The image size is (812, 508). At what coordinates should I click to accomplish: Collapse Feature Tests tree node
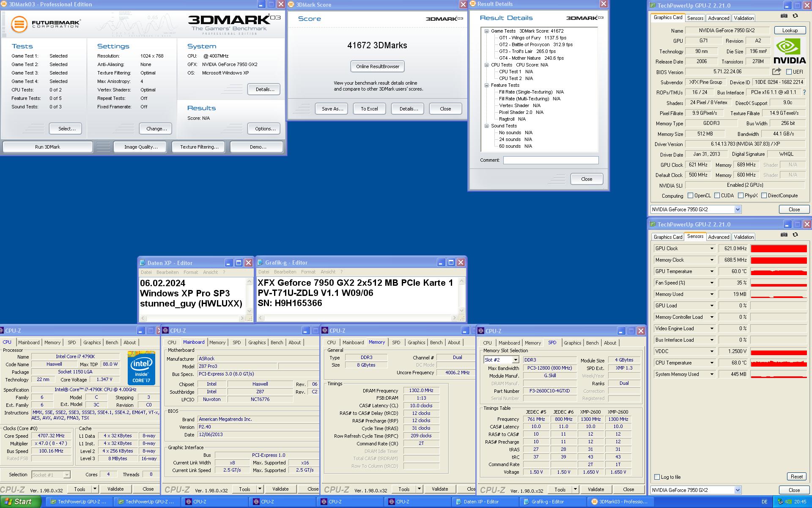[x=487, y=85]
